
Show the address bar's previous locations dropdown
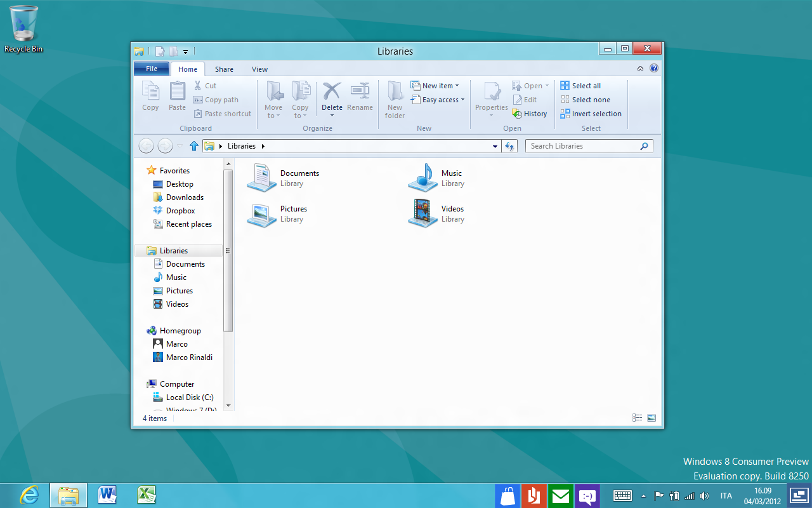coord(495,146)
